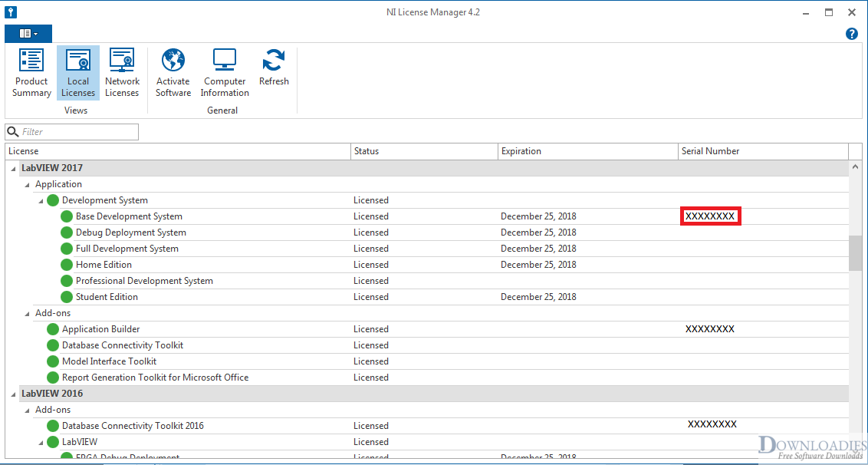
Task: Click green status dot of LabVIEW 2016 subnode
Action: pos(53,442)
